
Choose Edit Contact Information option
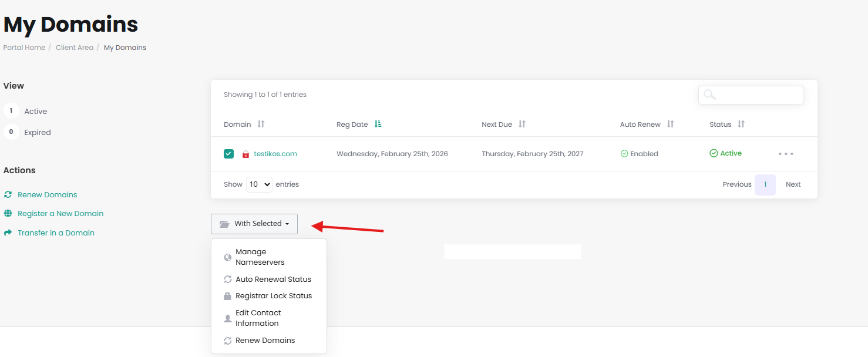point(258,318)
